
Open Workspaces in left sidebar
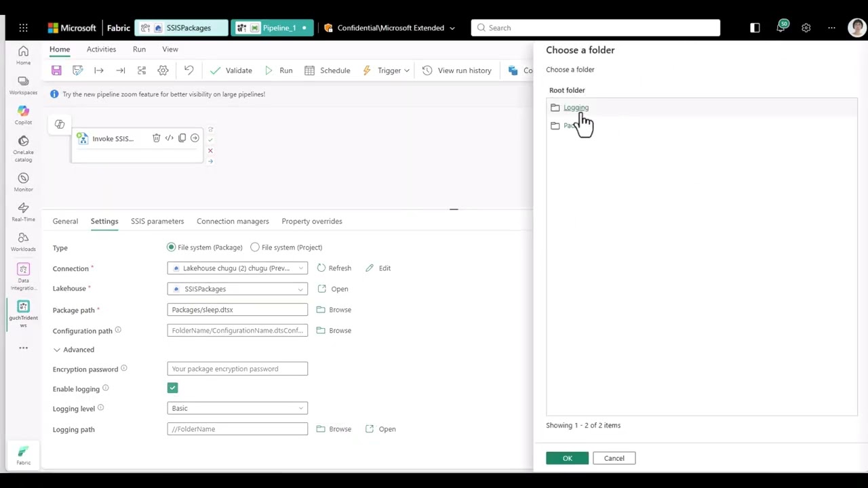click(23, 85)
